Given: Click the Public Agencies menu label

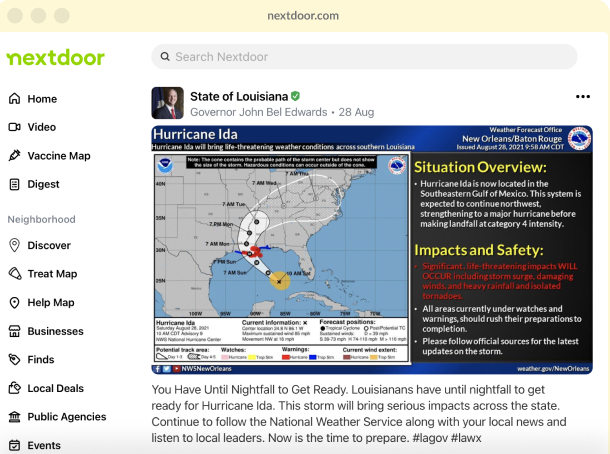Looking at the screenshot, I should (x=67, y=417).
